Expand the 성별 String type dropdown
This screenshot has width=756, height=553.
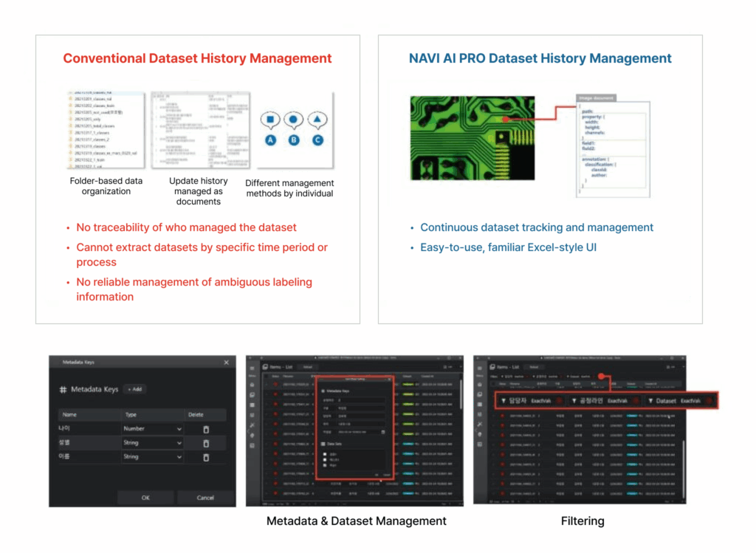click(153, 443)
